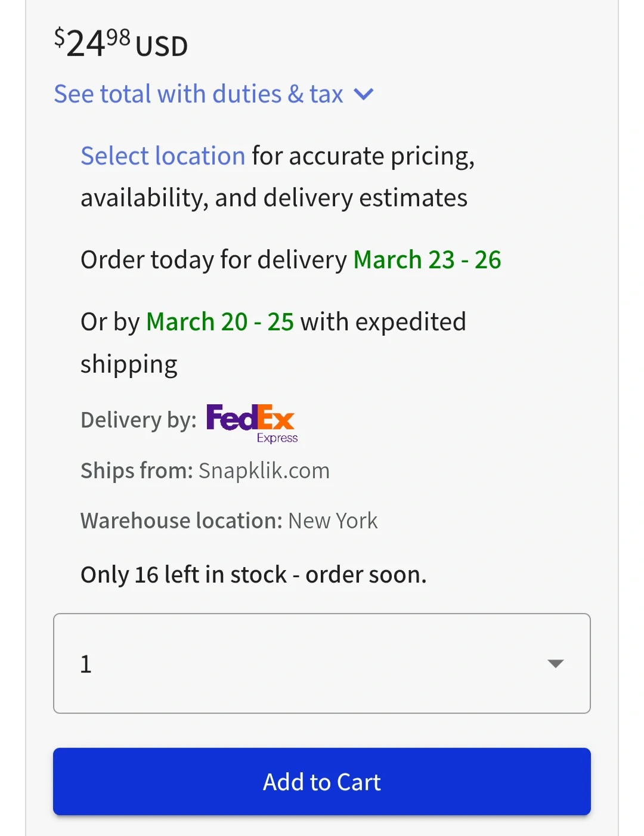Click the with expedited shipping text
644x836 pixels.
tap(383, 322)
